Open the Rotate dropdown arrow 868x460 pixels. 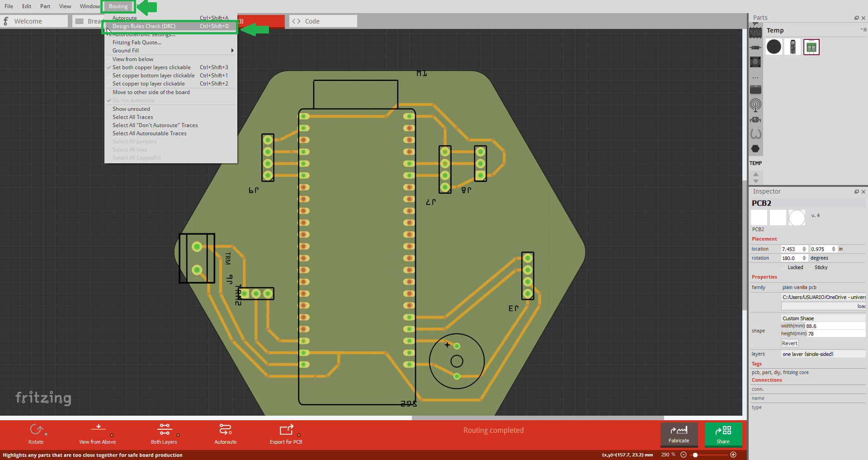tap(46, 435)
